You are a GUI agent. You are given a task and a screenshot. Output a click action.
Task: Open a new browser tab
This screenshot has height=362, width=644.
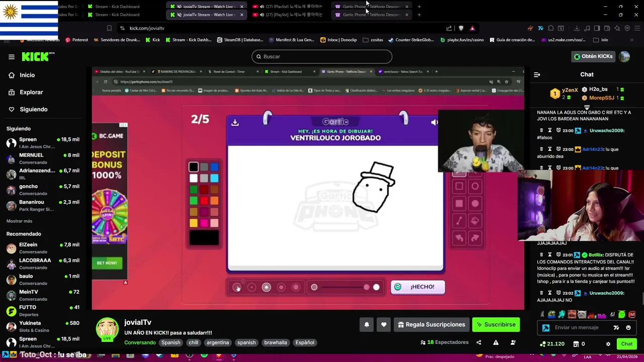pyautogui.click(x=419, y=15)
